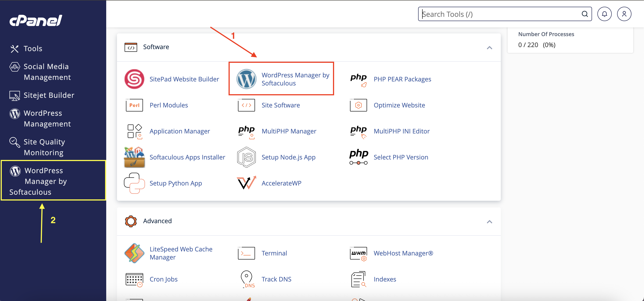Open the Softaculous Apps Installer icon

(134, 157)
